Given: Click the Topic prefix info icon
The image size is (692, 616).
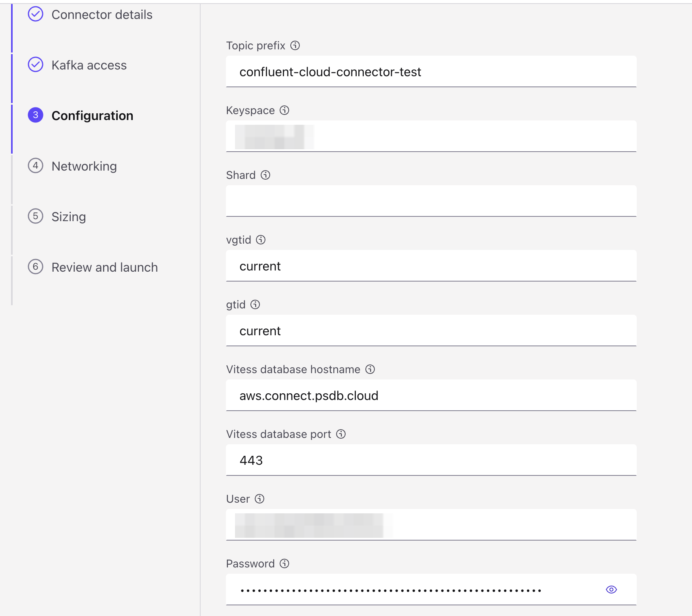Looking at the screenshot, I should click(x=295, y=45).
